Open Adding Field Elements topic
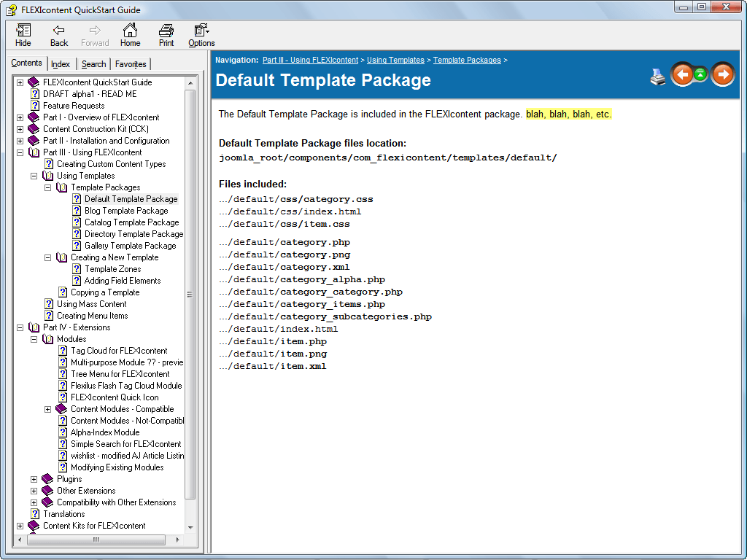The width and height of the screenshot is (747, 560). point(123,281)
